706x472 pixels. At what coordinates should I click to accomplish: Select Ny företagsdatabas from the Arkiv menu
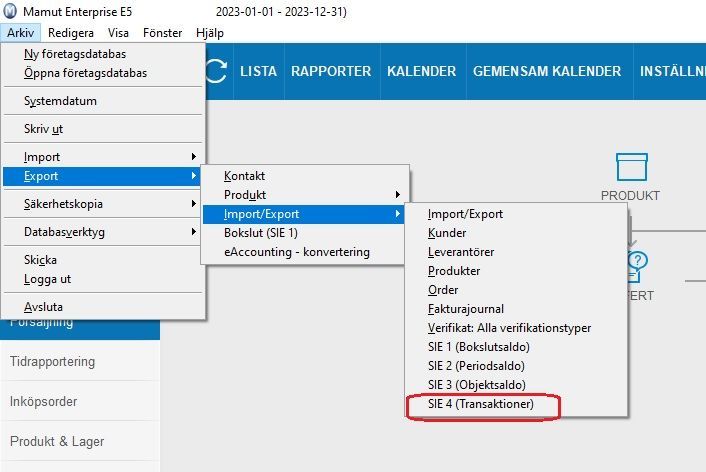coord(103,54)
